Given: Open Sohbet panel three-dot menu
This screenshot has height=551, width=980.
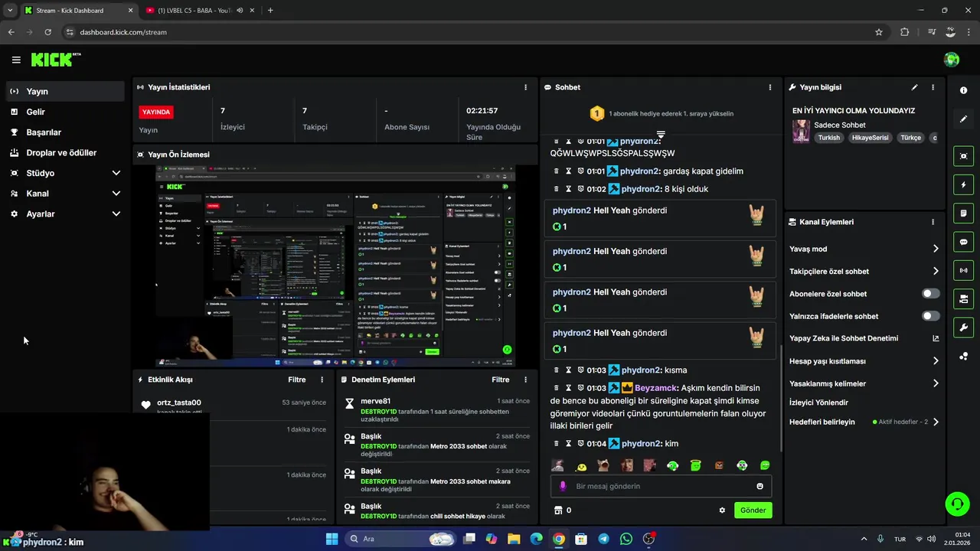Looking at the screenshot, I should pos(770,87).
